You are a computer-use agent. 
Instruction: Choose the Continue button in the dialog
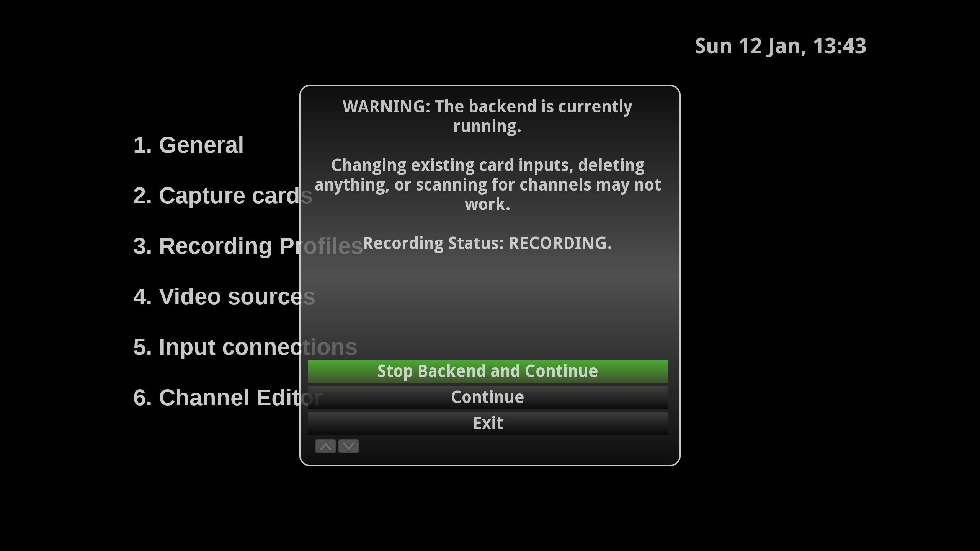point(487,397)
